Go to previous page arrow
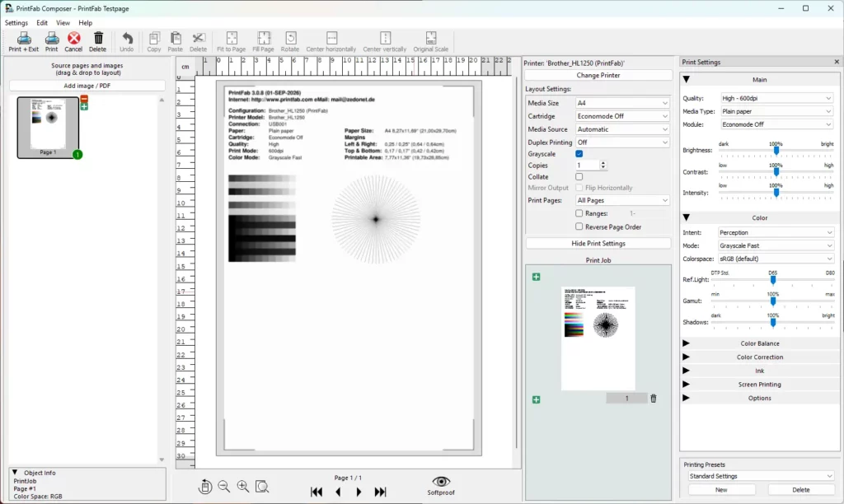Screen dimensions: 844x504 coord(338,492)
